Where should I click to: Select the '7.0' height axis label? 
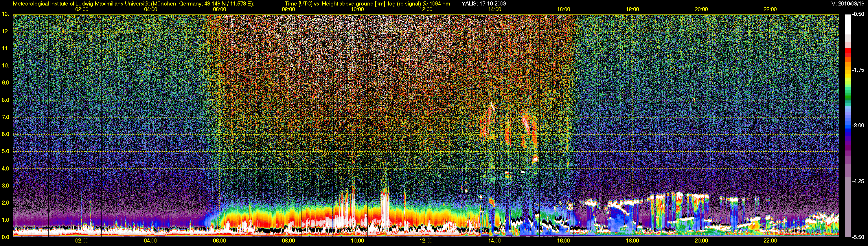[5, 117]
